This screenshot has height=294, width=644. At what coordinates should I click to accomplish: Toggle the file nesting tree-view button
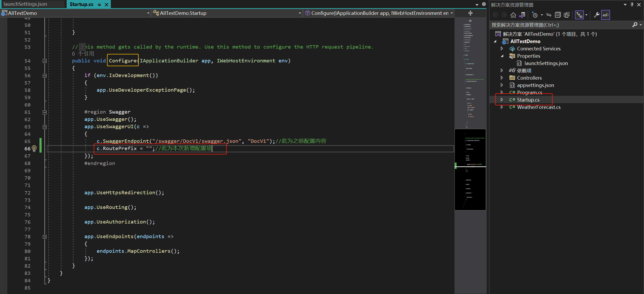pyautogui.click(x=579, y=15)
